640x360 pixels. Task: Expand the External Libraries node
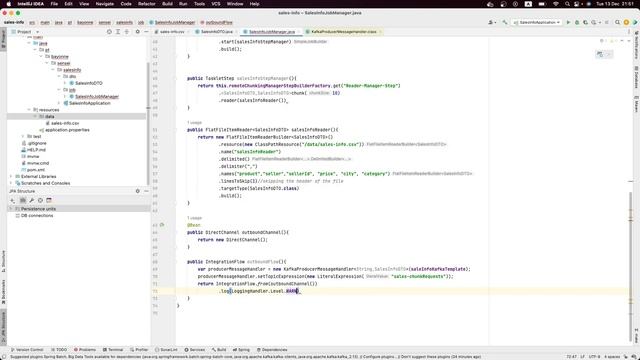(x=11, y=176)
